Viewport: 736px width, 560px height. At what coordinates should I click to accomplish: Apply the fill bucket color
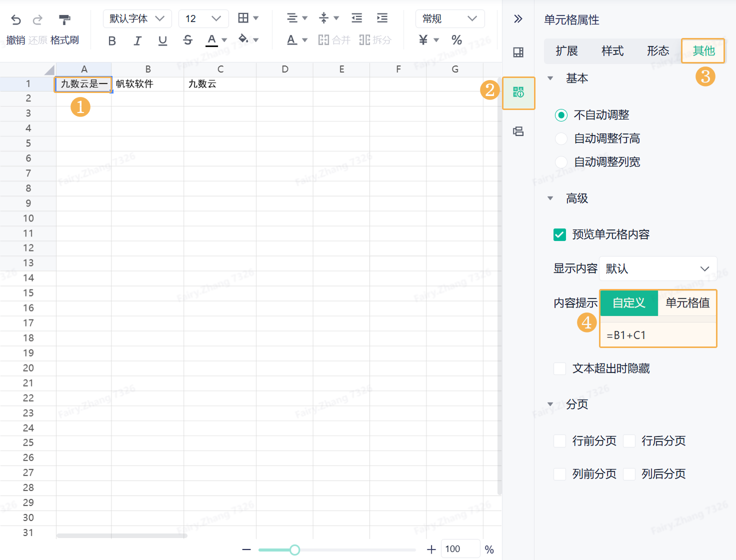click(x=243, y=39)
